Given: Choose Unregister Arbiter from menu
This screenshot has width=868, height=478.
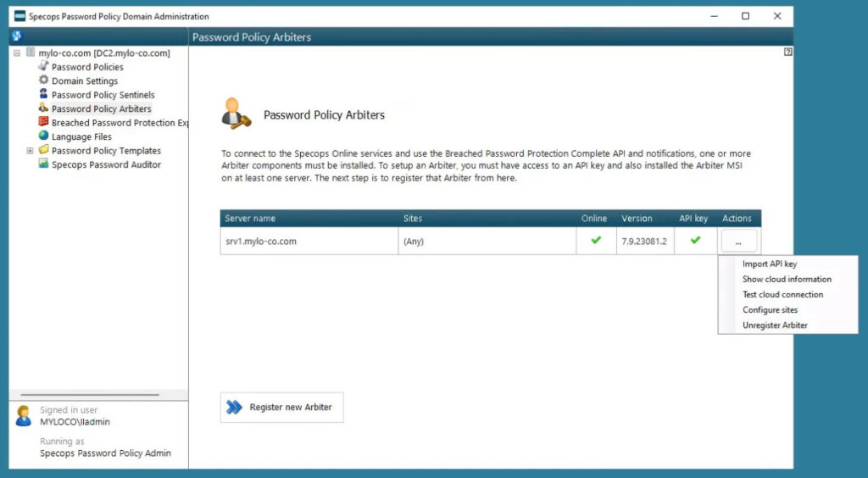Looking at the screenshot, I should click(775, 325).
